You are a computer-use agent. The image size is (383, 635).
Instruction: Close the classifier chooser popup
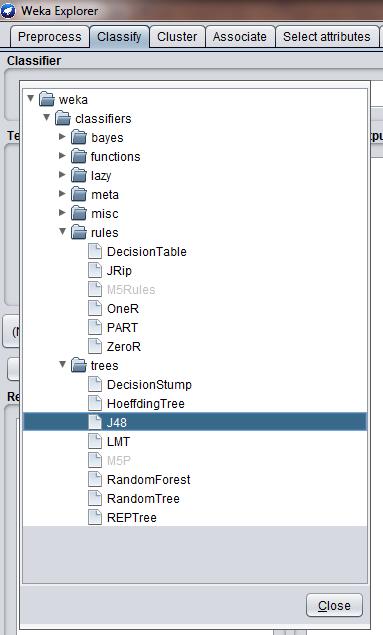click(334, 605)
